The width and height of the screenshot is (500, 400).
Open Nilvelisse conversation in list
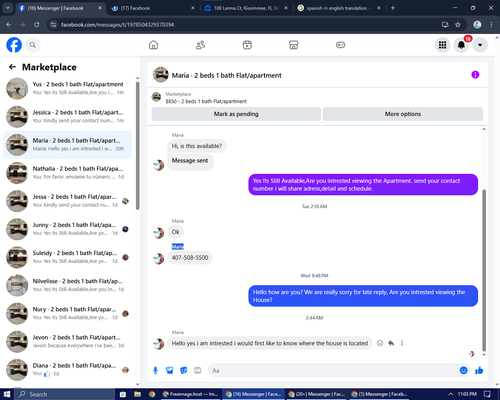click(67, 285)
